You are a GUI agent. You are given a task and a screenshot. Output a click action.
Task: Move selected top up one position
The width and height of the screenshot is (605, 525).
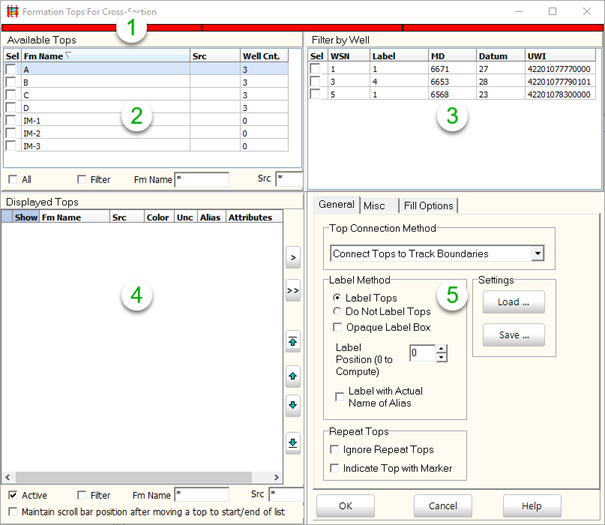click(x=293, y=376)
